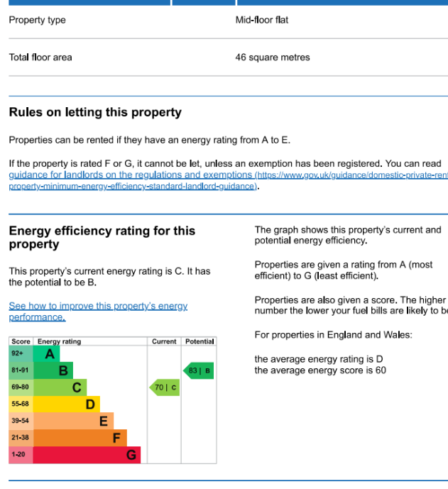This screenshot has height=489, width=448.
Task: Click the 'Energy efficiency rating for this property' heading
Action: tap(102, 238)
